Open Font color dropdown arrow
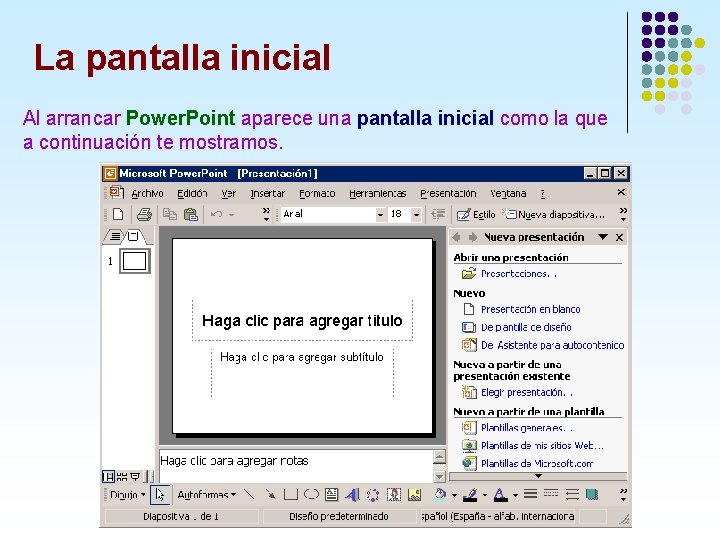Viewport: 720px width, 540px height. coord(515,495)
